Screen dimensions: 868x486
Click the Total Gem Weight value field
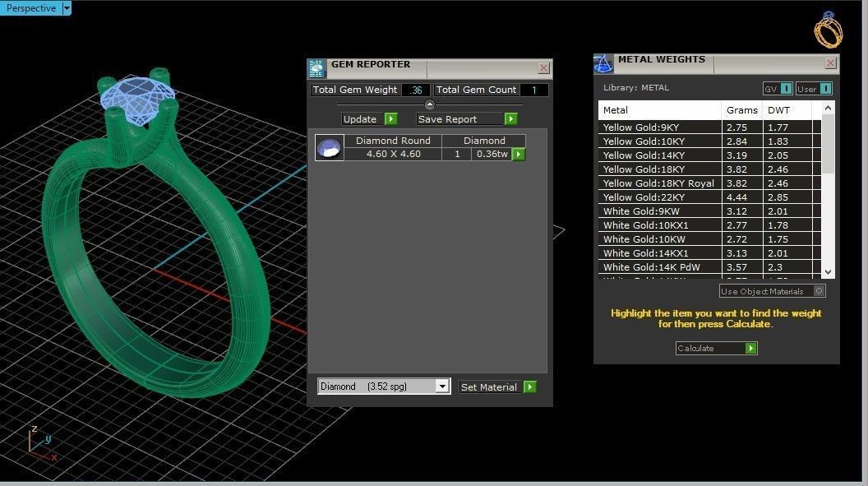point(416,90)
